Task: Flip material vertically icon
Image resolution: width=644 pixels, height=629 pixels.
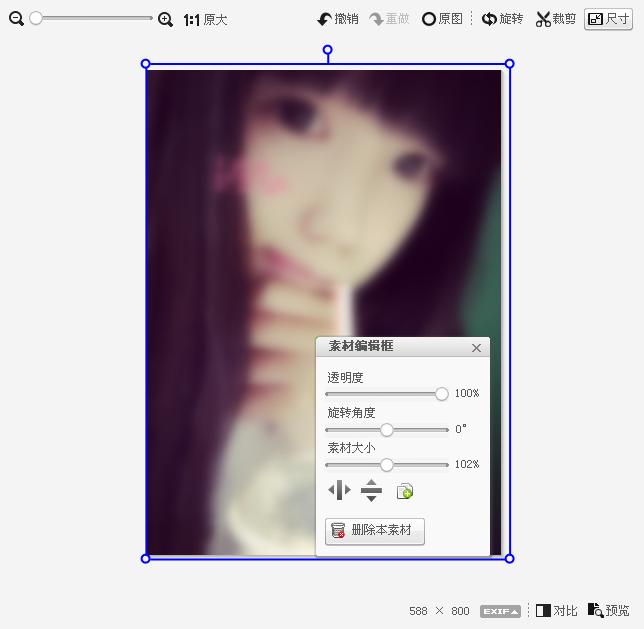Action: click(x=371, y=490)
